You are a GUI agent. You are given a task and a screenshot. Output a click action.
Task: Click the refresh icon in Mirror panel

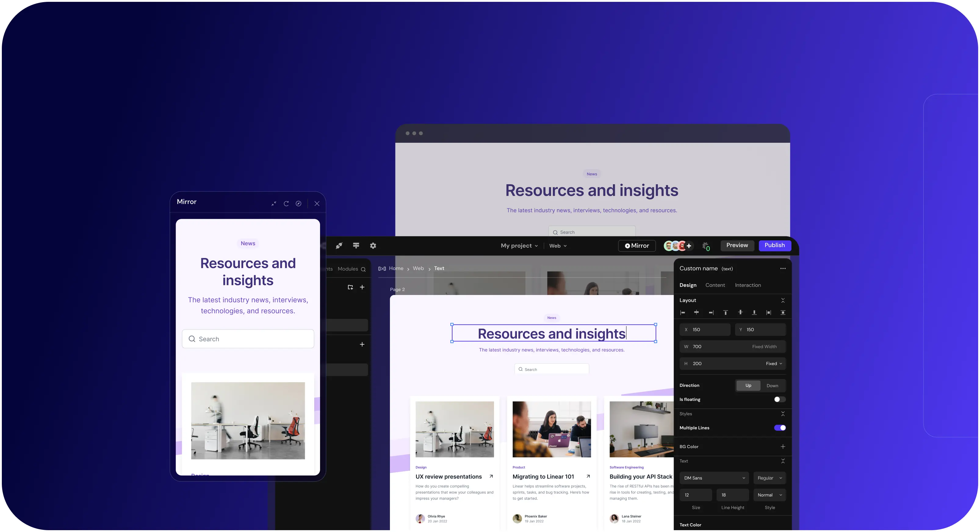(x=286, y=203)
